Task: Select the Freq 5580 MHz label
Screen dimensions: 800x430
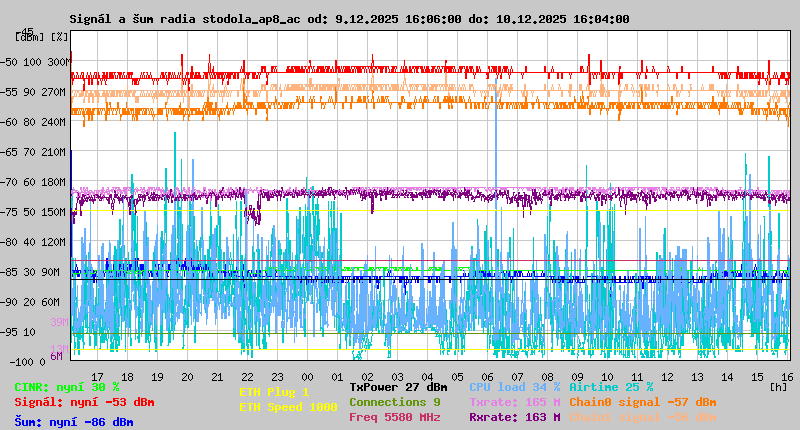Action: tap(394, 417)
